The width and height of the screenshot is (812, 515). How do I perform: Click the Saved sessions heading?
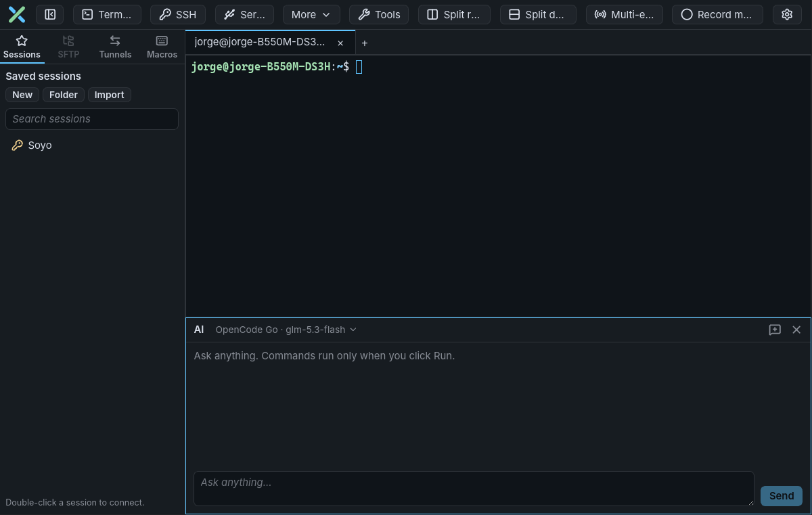tap(43, 76)
